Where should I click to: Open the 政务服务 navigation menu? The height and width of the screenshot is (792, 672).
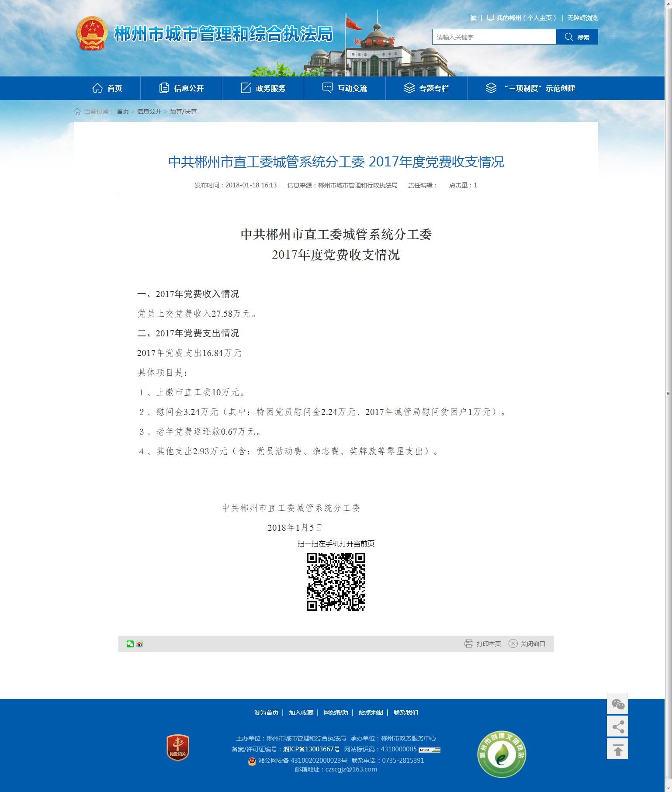tap(263, 88)
